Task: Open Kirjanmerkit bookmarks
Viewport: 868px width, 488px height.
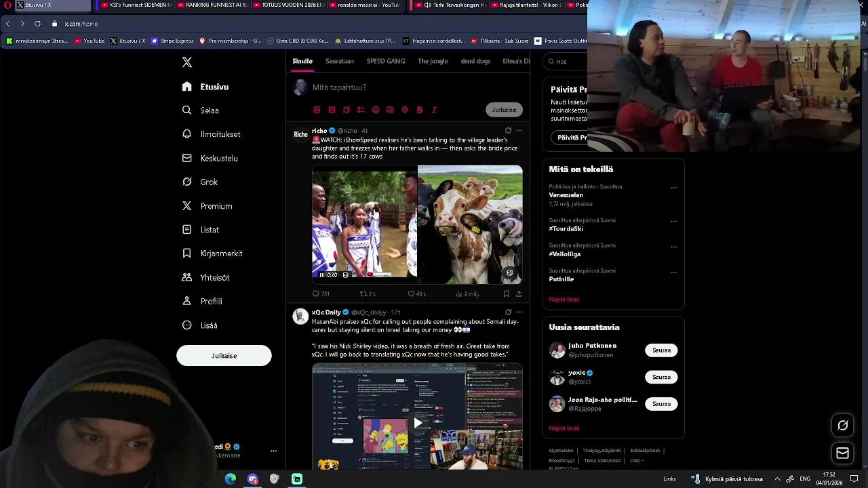Action: [212, 253]
